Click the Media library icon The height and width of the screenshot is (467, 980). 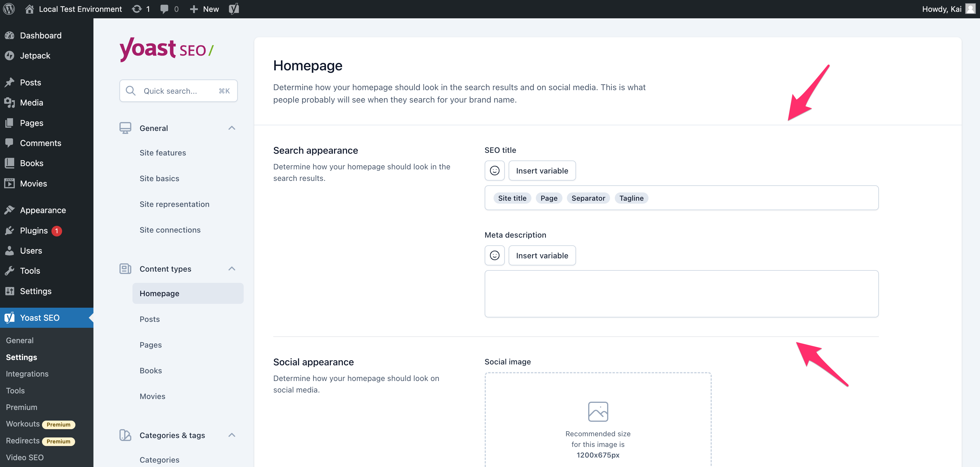[10, 102]
